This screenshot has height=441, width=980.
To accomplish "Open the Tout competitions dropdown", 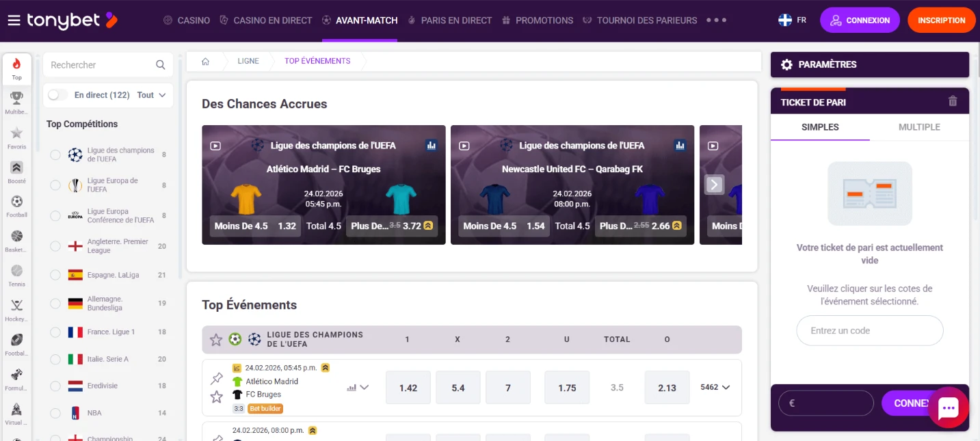I will pos(151,95).
